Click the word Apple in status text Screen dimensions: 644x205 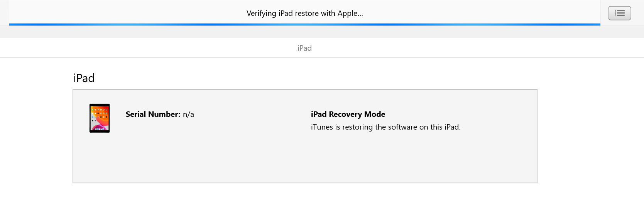pyautogui.click(x=347, y=13)
